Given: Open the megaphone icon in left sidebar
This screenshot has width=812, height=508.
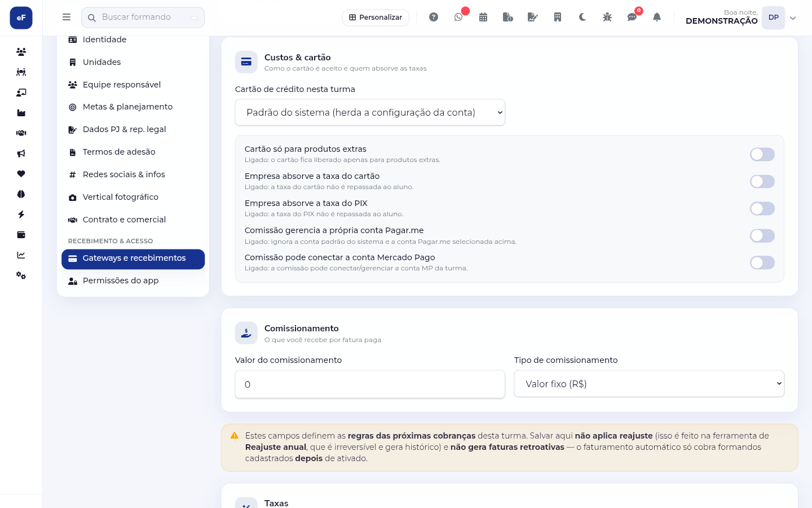Looking at the screenshot, I should 21,154.
